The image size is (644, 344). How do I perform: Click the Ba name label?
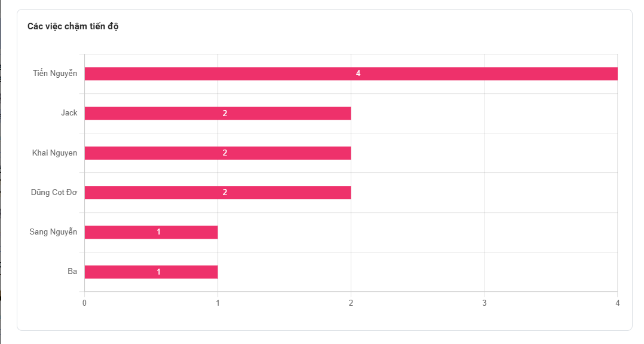tap(72, 272)
